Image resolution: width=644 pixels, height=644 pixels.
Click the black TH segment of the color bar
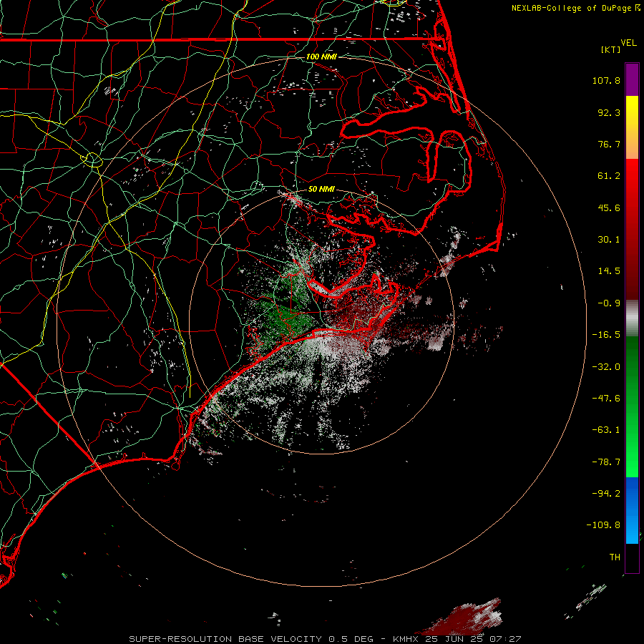click(x=632, y=557)
